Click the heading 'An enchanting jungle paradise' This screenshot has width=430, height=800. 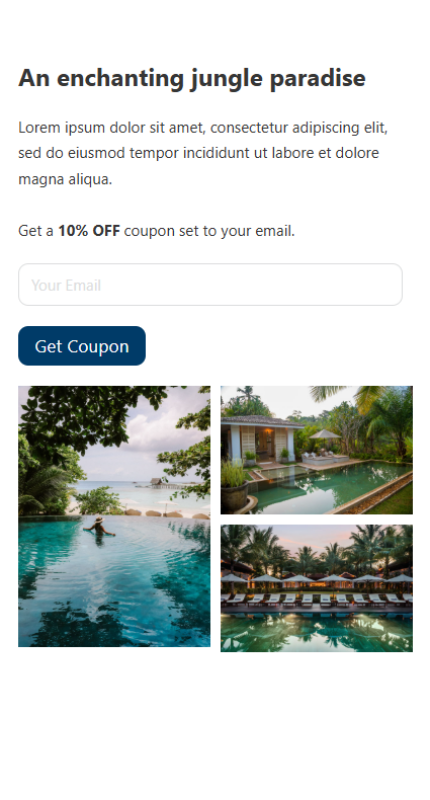[192, 78]
